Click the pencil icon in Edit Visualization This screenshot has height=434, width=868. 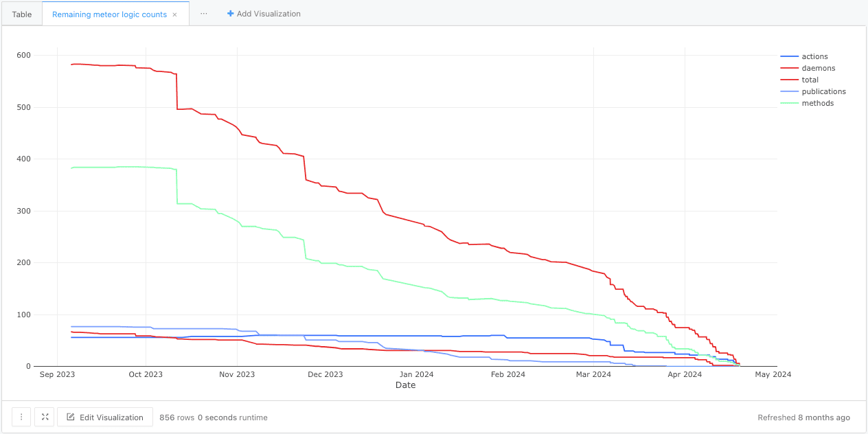[x=71, y=416]
